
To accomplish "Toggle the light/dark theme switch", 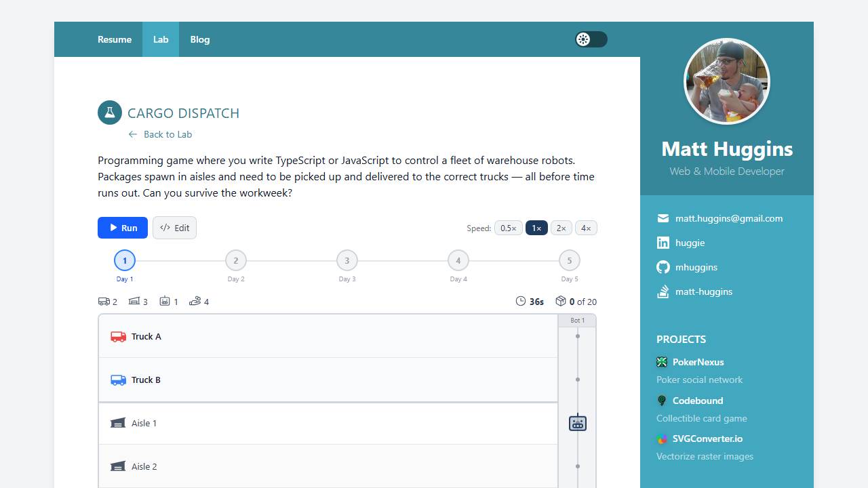I will pos(591,39).
